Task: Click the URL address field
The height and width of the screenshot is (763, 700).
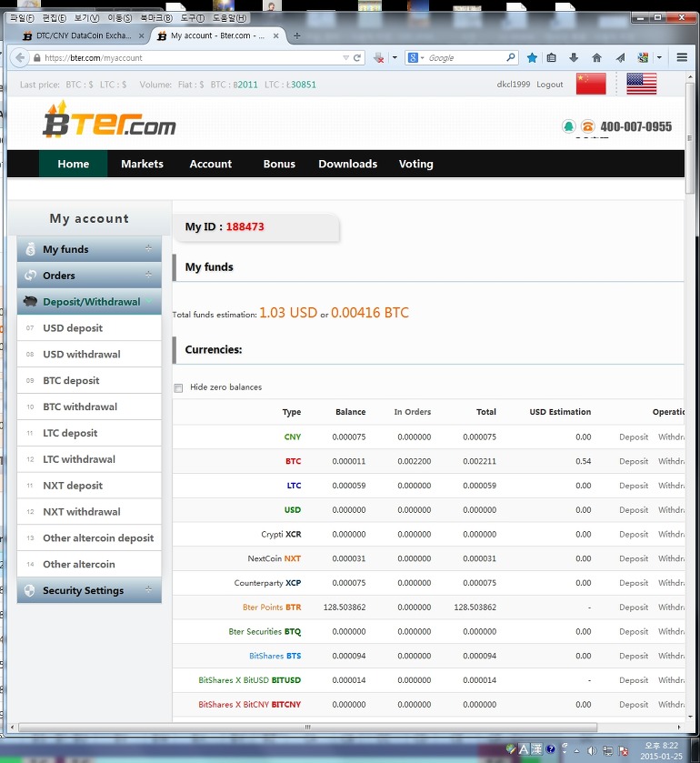Action: point(192,57)
